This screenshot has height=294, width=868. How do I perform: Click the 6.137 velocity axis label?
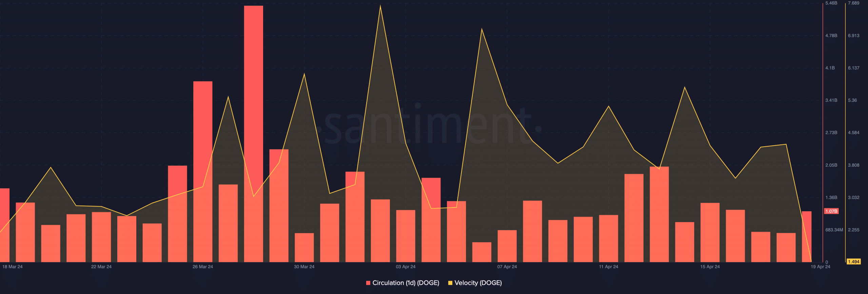[x=854, y=68]
